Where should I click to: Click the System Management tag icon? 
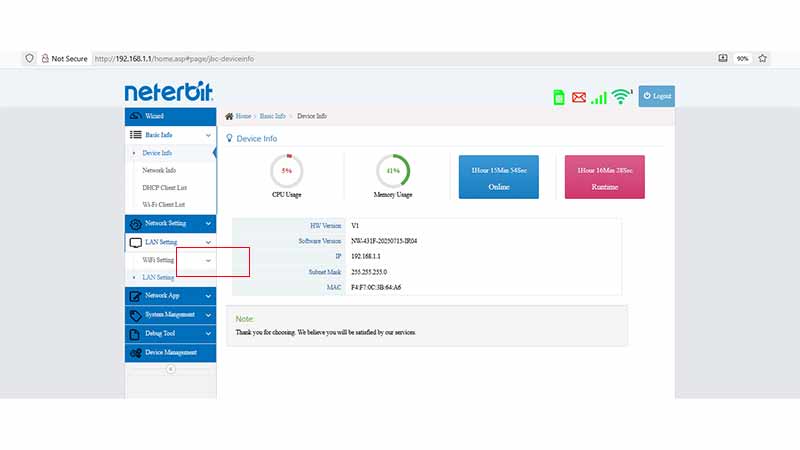point(135,315)
